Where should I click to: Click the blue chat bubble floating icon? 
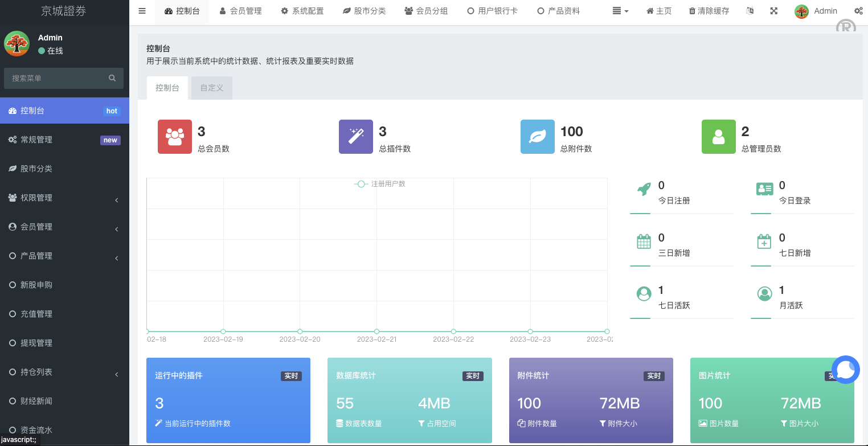coord(845,370)
